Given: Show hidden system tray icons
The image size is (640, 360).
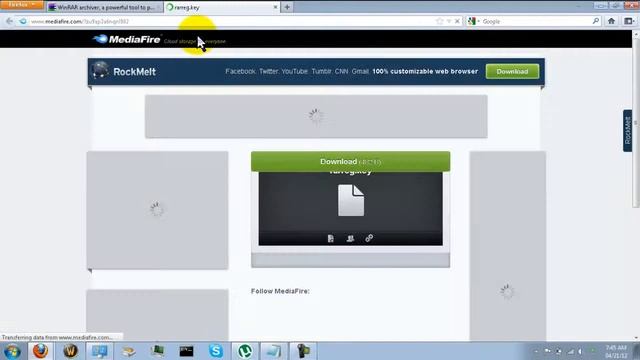Looking at the screenshot, I should point(536,351).
